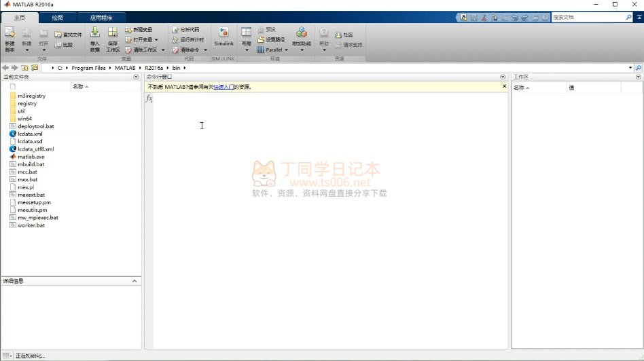This screenshot has height=361, width=644.
Task: Collapse the 详细信息 (Details) panel
Action: pos(135,281)
